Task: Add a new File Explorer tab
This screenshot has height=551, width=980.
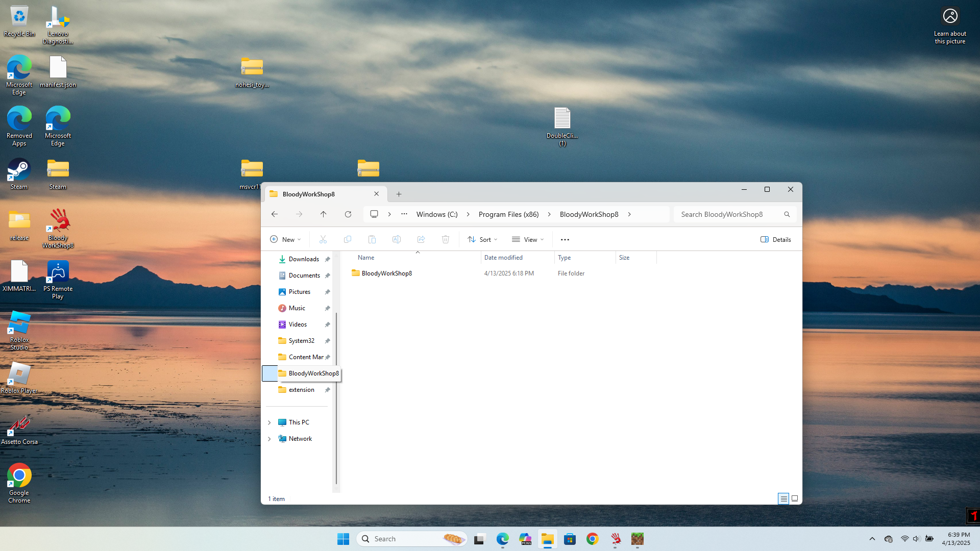Action: pyautogui.click(x=399, y=194)
